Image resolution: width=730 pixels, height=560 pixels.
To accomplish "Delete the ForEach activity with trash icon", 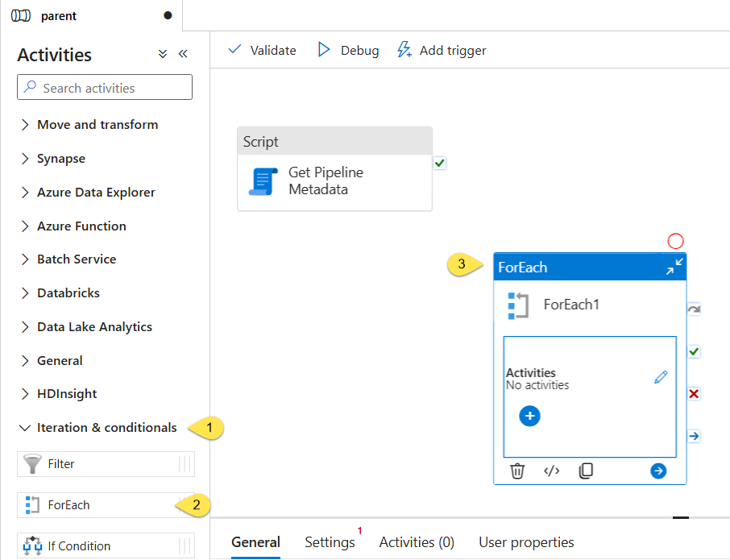I will [516, 471].
